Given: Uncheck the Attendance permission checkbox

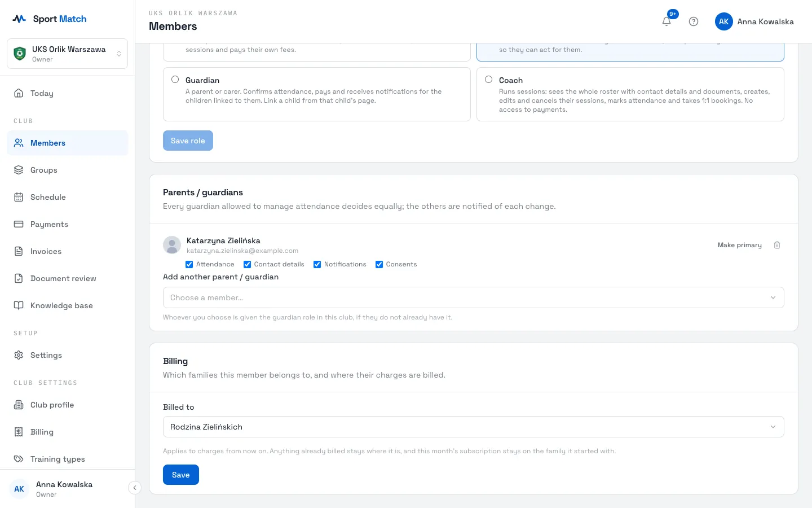Looking at the screenshot, I should [x=189, y=264].
